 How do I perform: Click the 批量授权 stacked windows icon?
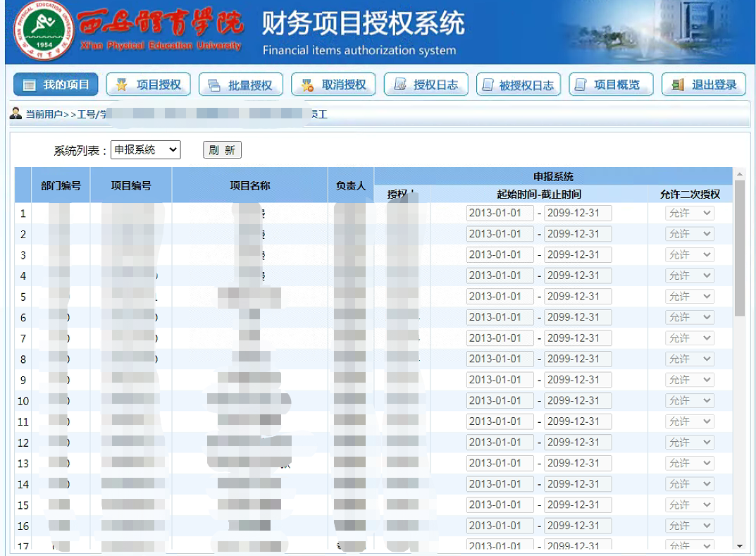[x=213, y=85]
